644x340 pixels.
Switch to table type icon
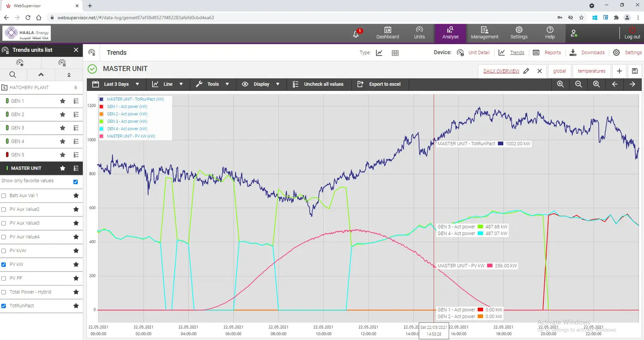(395, 53)
